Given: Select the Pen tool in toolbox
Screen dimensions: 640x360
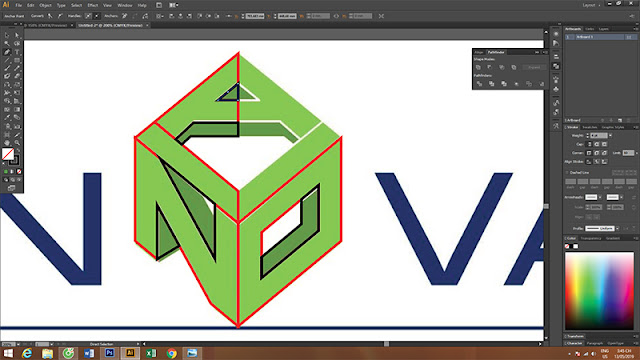Looking at the screenshot, I should tap(7, 52).
